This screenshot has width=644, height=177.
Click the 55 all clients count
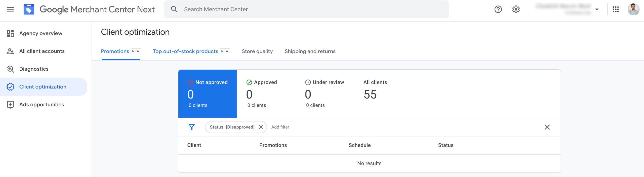tap(370, 95)
